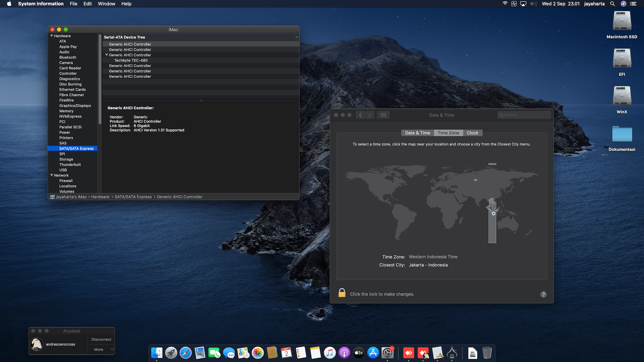Image resolution: width=644 pixels, height=362 pixels.
Task: Click the back arrow in preferences toolbar
Action: click(360, 115)
